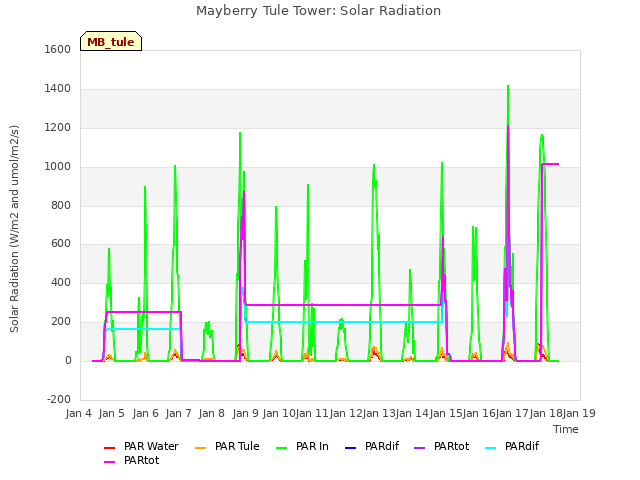640x480 pixels.
Task: Click the Jan 11 x-axis tick label
Action: coord(312,413)
